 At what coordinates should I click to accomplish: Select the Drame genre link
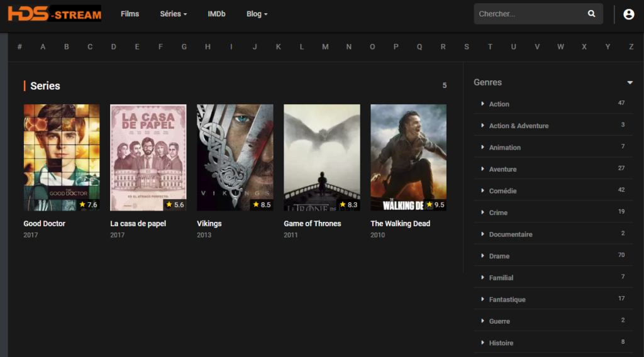coord(499,256)
